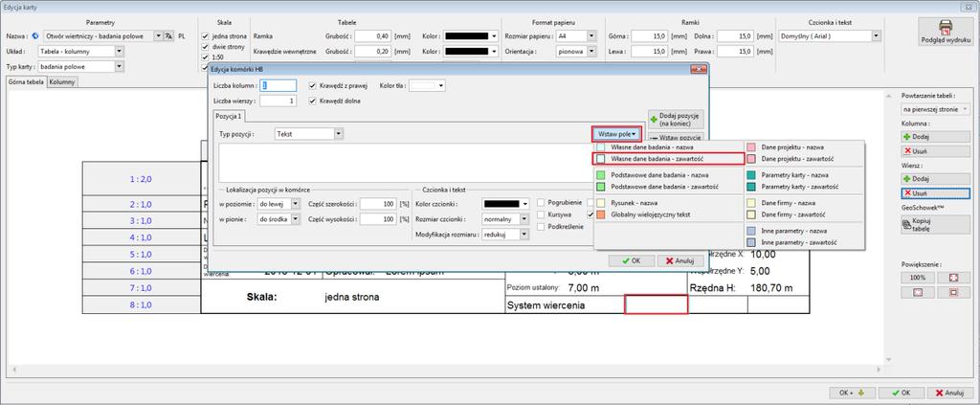
Task: Click Liczba kolumn input field
Action: (x=278, y=85)
